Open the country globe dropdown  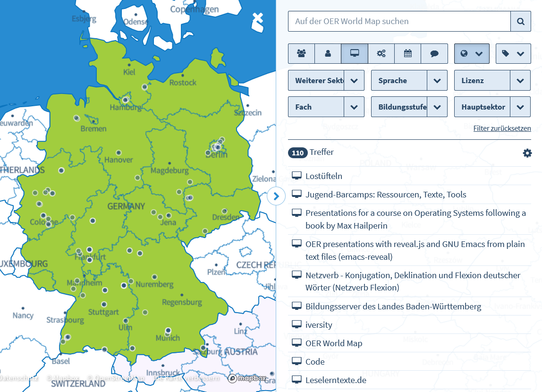coord(472,53)
